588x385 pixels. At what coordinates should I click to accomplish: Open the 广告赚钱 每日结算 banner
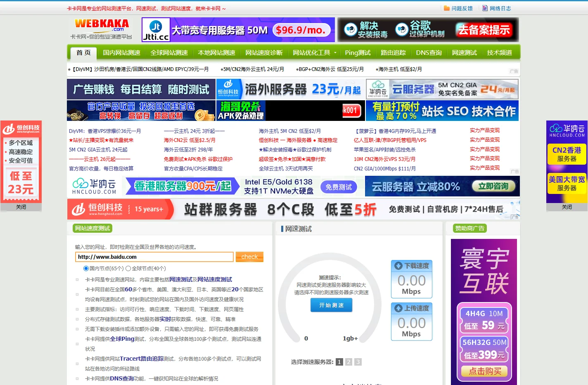[x=141, y=89]
